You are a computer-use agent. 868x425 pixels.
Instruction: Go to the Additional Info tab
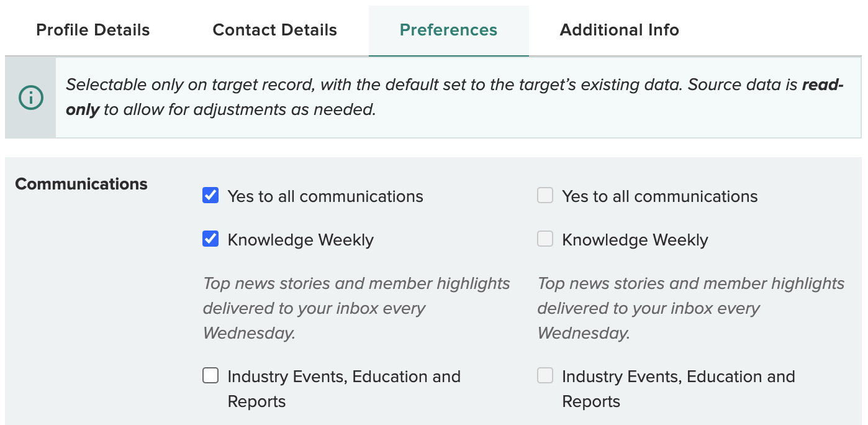620,30
